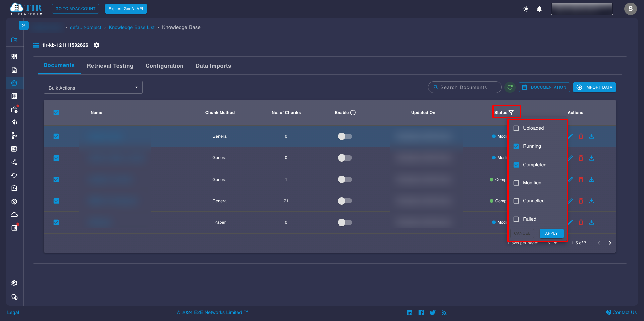Viewport: 644px width, 321px height.
Task: Delete the document with 1 chunk
Action: [581, 180]
